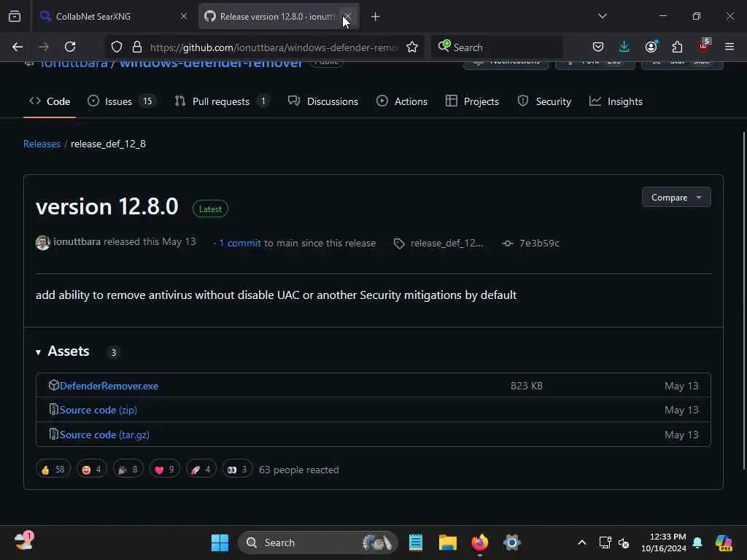Close the CollabNet SearXNG tab
The height and width of the screenshot is (560, 747).
click(x=183, y=16)
